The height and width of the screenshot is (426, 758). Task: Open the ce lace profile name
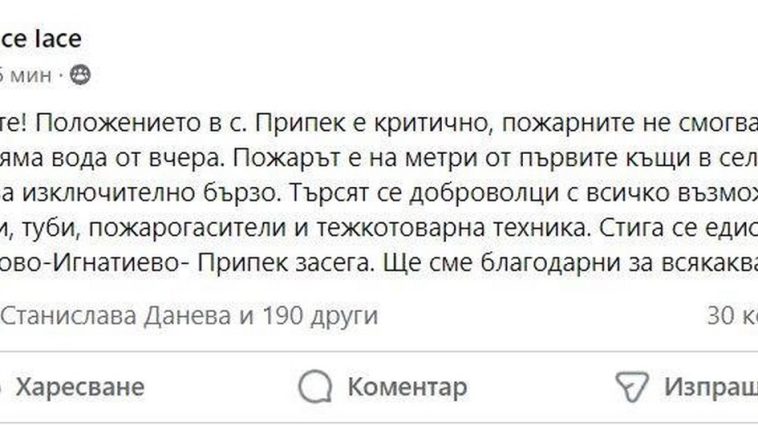pos(40,39)
